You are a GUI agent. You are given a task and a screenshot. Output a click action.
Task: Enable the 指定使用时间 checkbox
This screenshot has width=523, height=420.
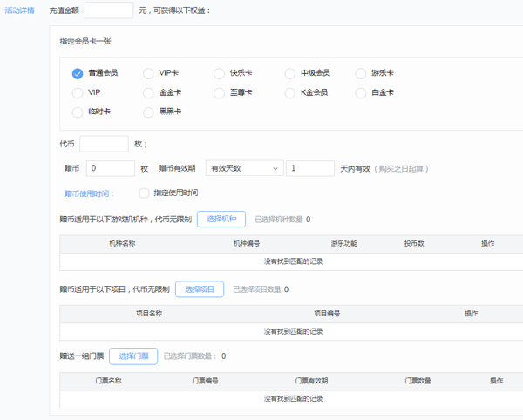[144, 193]
